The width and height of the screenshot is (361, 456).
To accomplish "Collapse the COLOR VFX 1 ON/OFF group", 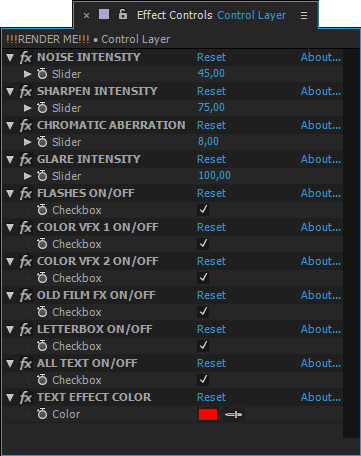I will (x=10, y=227).
